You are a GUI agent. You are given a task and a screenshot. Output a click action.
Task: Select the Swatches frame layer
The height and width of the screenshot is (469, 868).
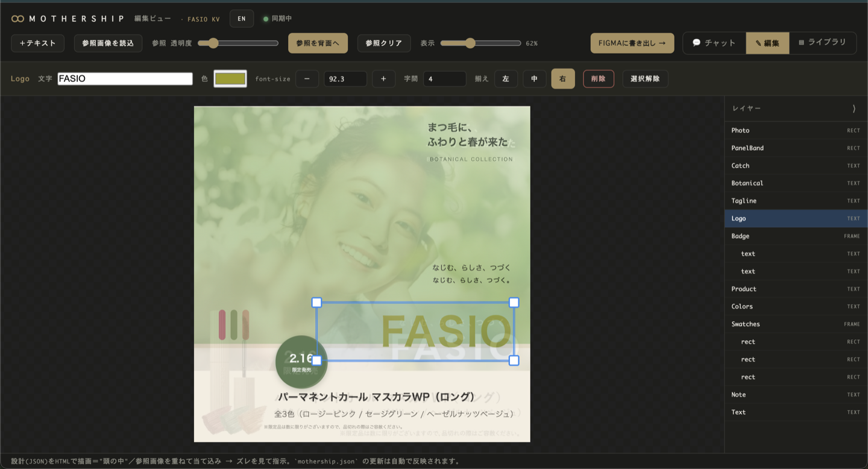(x=796, y=324)
